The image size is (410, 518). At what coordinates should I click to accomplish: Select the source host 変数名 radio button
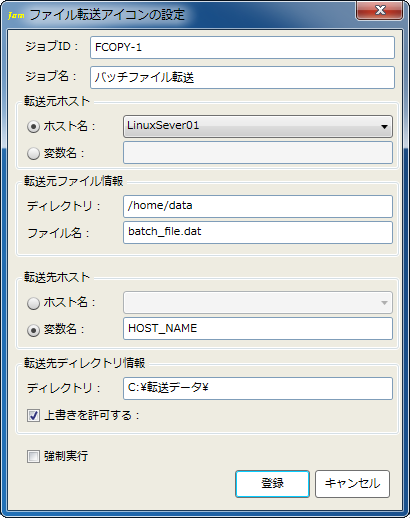[x=33, y=154]
